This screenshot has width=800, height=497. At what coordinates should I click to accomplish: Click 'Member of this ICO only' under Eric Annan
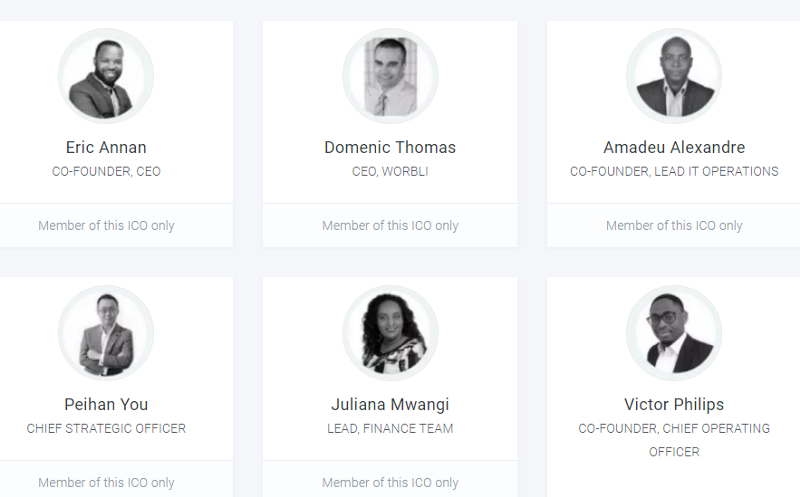point(106,226)
